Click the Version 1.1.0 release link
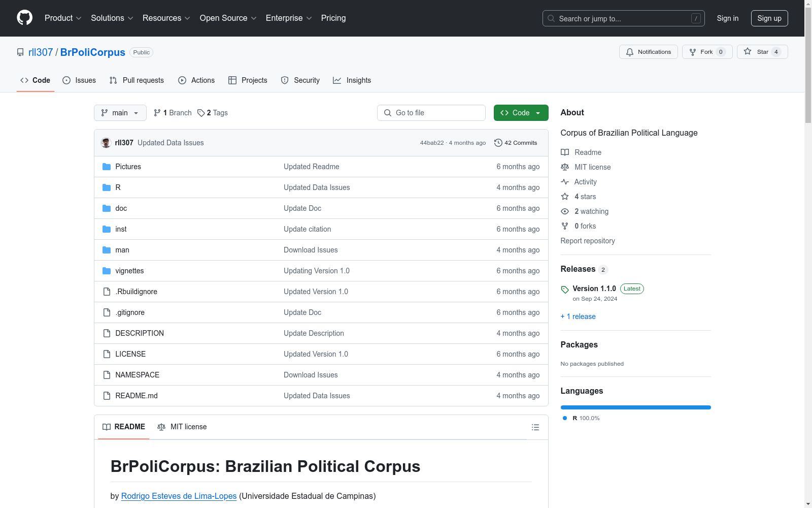 pyautogui.click(x=594, y=289)
